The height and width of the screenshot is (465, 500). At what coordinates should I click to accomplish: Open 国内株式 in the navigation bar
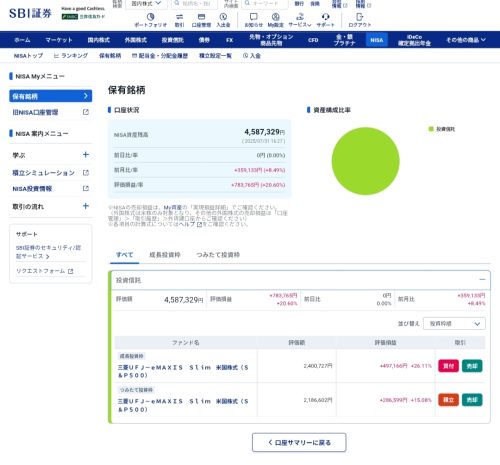(x=98, y=40)
